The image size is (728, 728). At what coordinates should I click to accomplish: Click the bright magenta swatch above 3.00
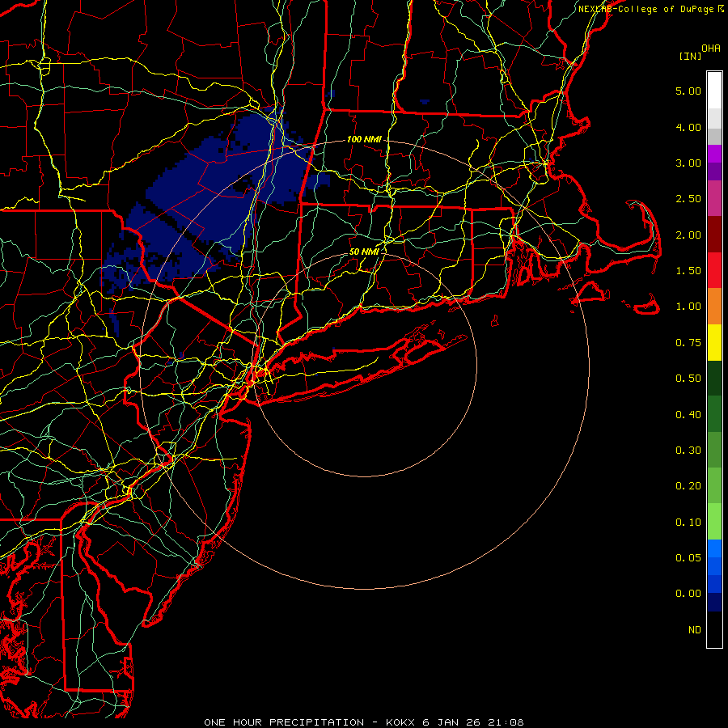714,154
